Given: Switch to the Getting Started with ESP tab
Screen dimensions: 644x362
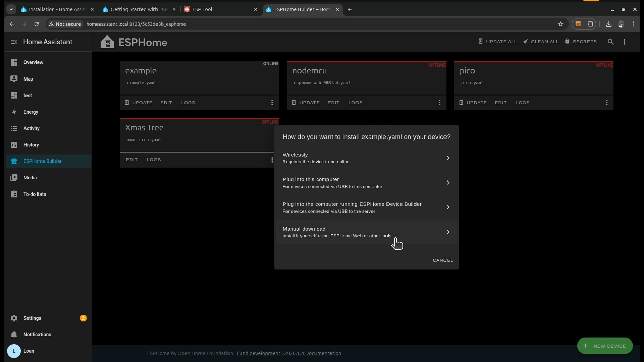Looking at the screenshot, I should pyautogui.click(x=139, y=9).
